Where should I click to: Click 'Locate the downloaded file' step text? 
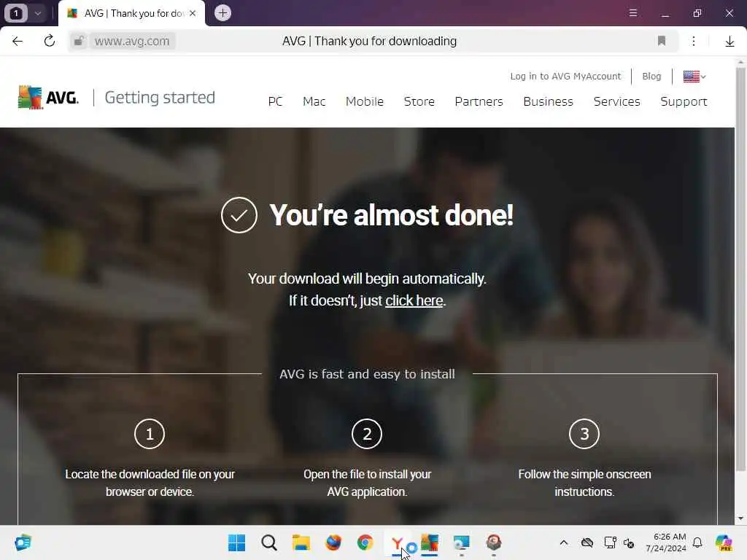(150, 483)
